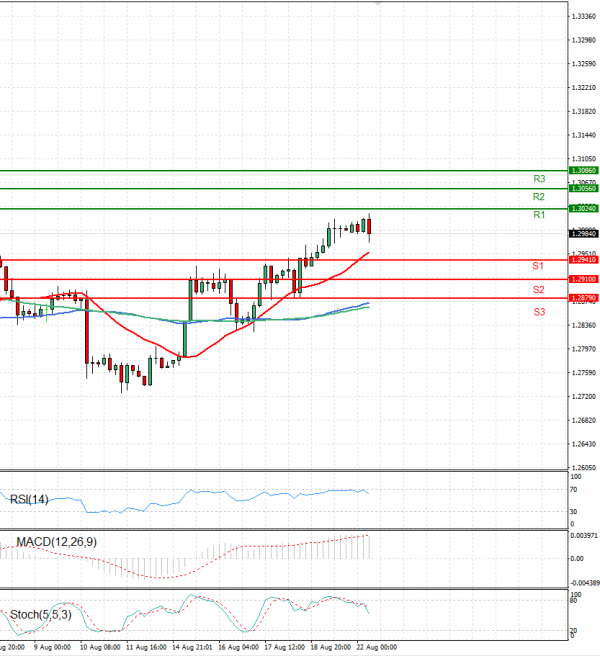Click the 1.26430 price axis value
Image resolution: width=600 pixels, height=656 pixels.
point(584,444)
